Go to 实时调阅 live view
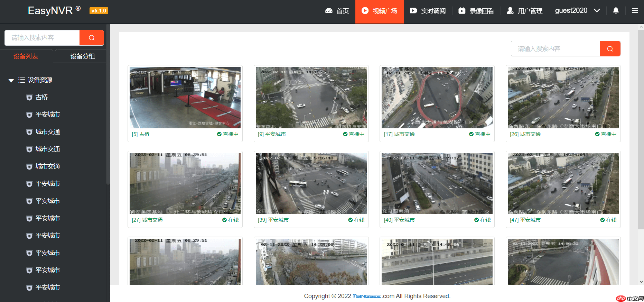644x302 pixels. pos(428,11)
